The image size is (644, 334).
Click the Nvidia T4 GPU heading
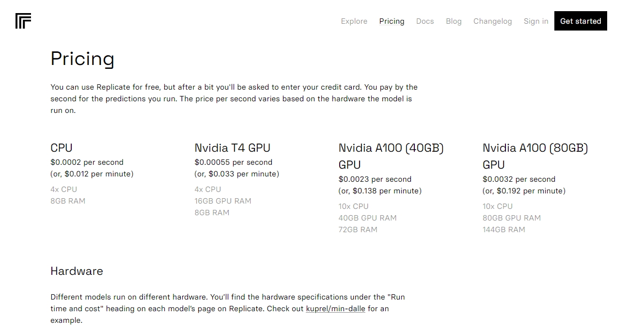pos(233,148)
